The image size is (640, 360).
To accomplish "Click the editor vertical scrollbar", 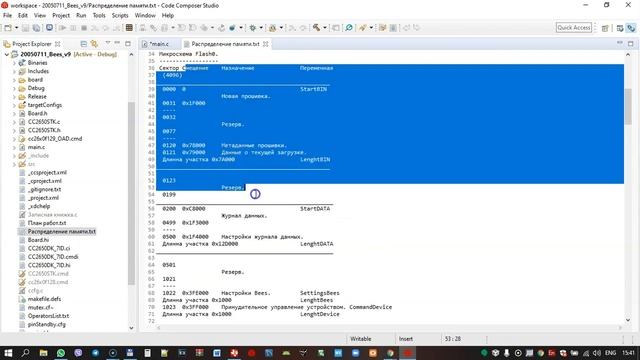I will [628, 106].
